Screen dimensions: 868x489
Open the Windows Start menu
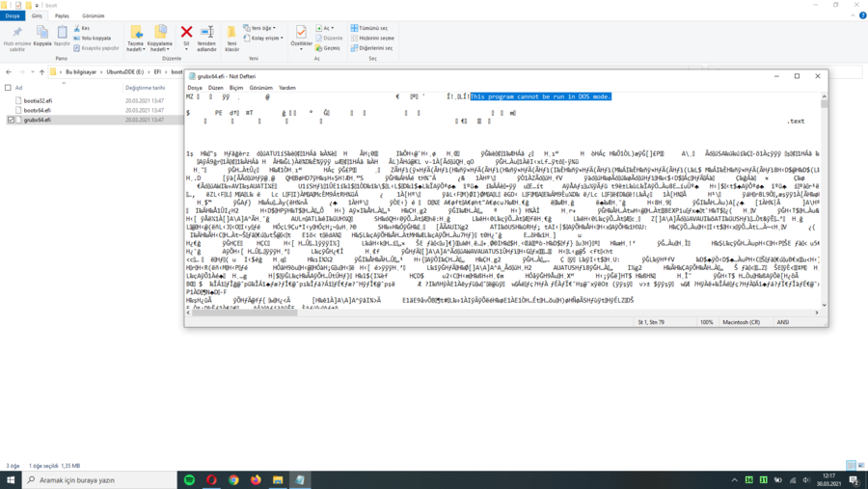coord(11,480)
